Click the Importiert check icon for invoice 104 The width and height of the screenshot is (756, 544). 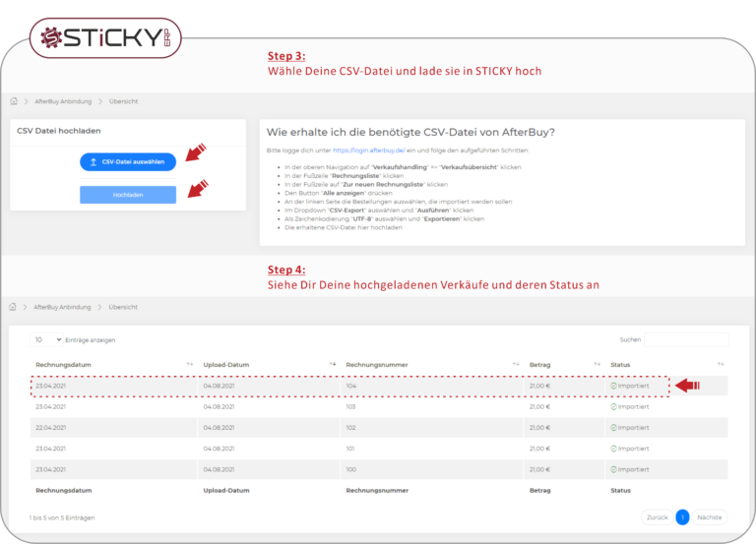point(614,386)
